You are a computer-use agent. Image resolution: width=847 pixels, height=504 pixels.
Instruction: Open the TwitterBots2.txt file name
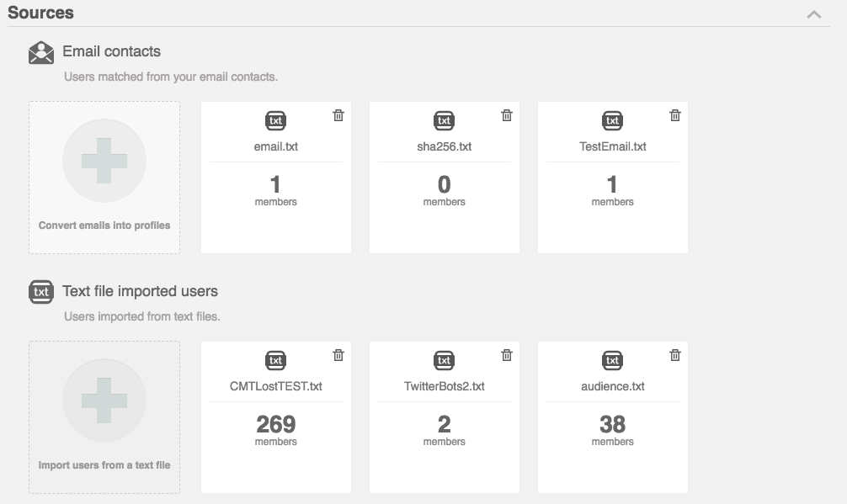(x=444, y=386)
